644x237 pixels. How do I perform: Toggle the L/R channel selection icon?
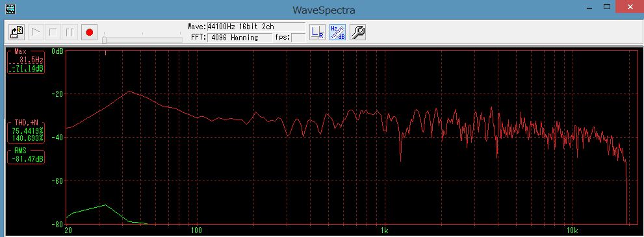tap(317, 32)
